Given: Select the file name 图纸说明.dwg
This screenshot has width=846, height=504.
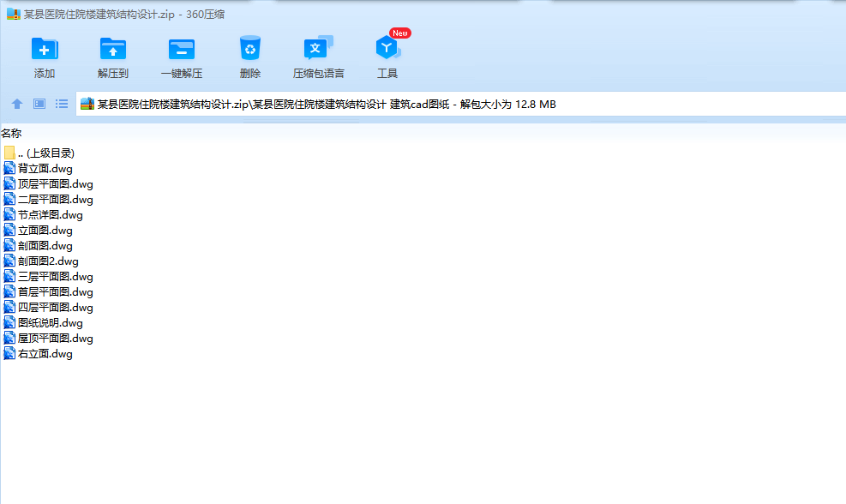Looking at the screenshot, I should click(51, 322).
